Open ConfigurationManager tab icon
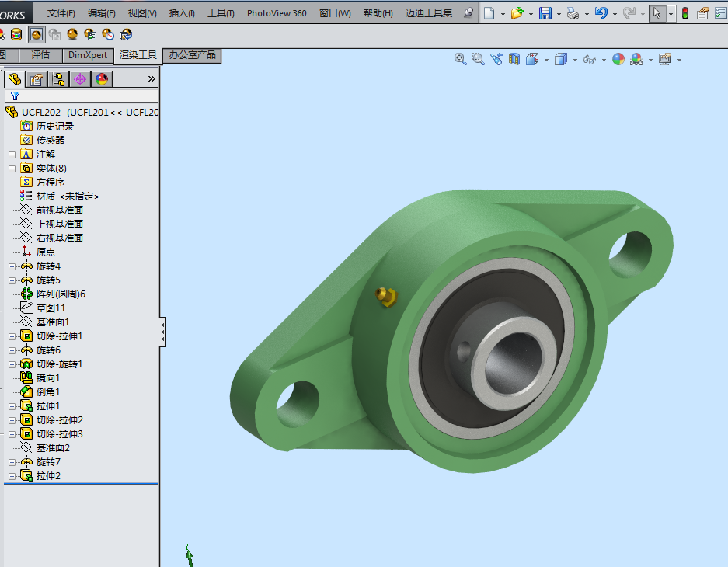728x567 pixels. click(x=58, y=80)
